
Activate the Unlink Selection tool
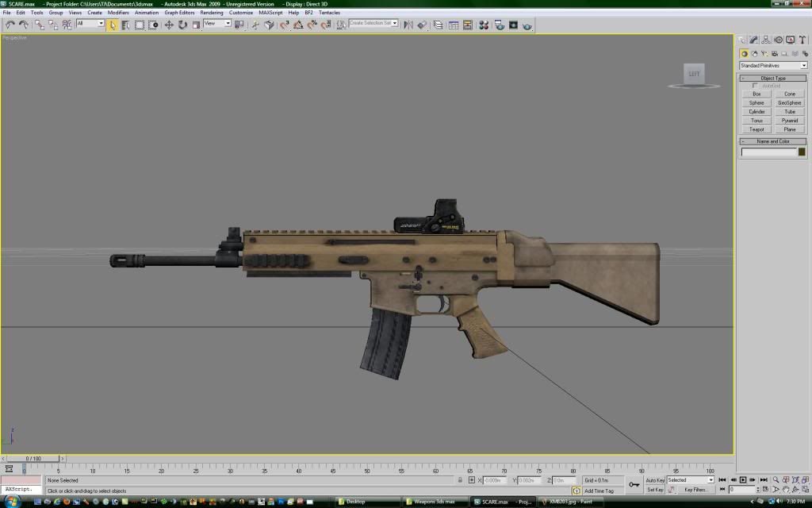click(x=53, y=25)
